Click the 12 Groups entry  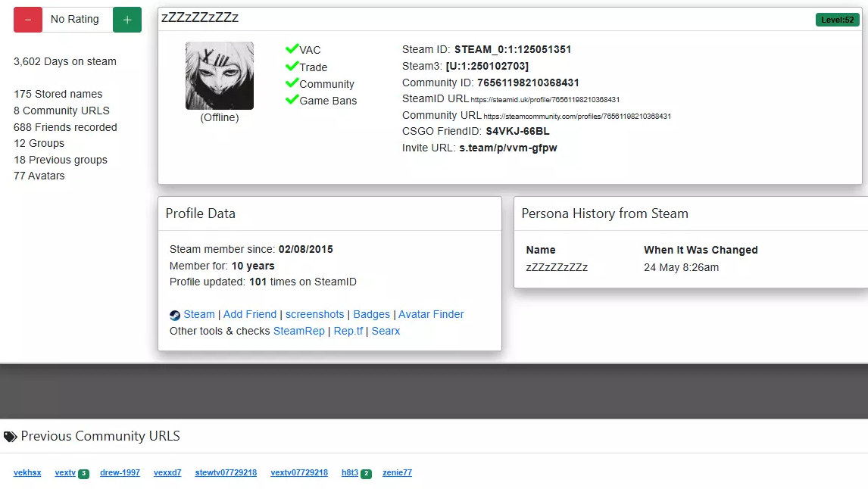[x=39, y=143]
